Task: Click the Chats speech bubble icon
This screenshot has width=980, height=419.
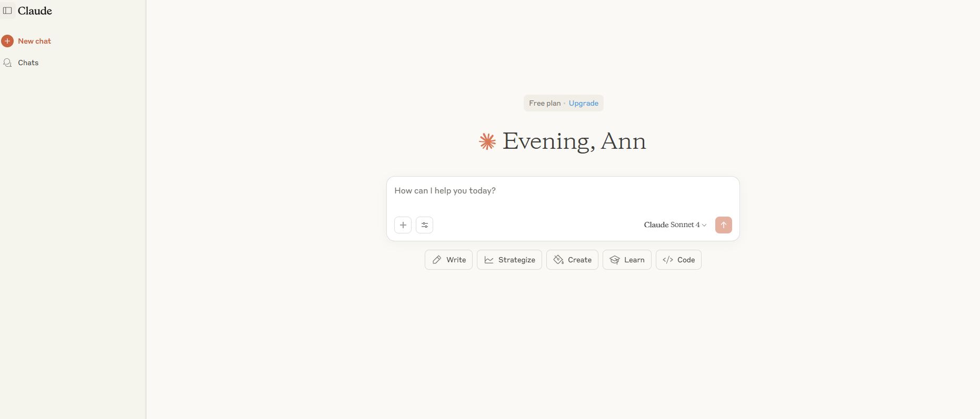Action: tap(7, 63)
